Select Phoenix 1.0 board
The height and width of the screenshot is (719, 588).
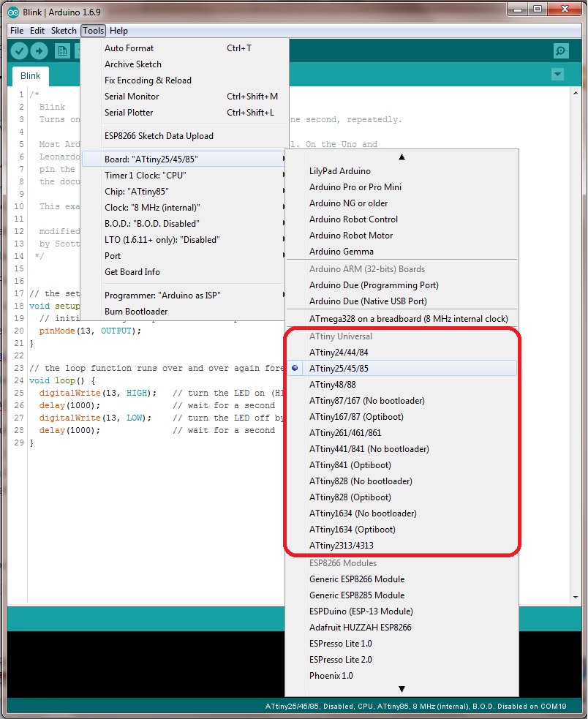coord(402,675)
